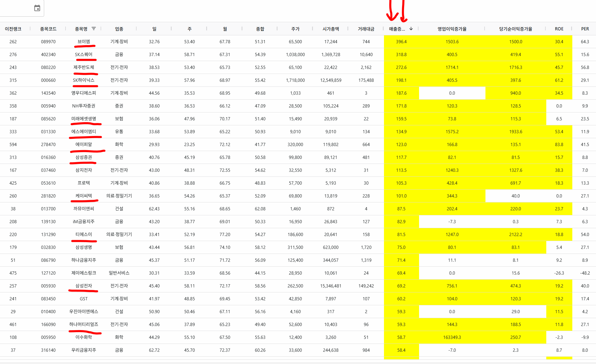The height and width of the screenshot is (364, 596).
Task: Sort by the 월 column header
Action: click(x=225, y=29)
